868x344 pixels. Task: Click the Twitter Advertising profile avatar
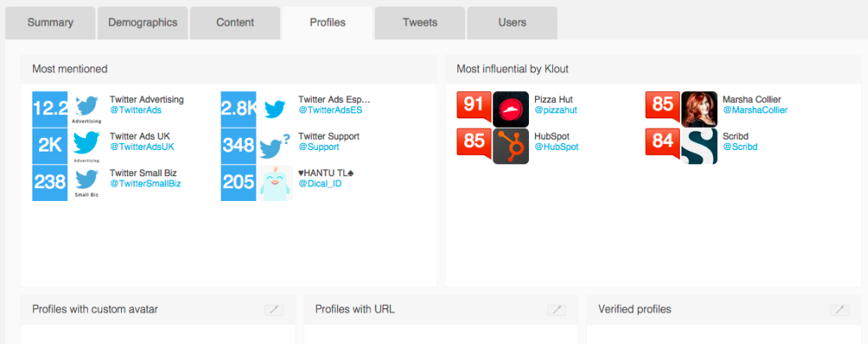click(x=86, y=110)
